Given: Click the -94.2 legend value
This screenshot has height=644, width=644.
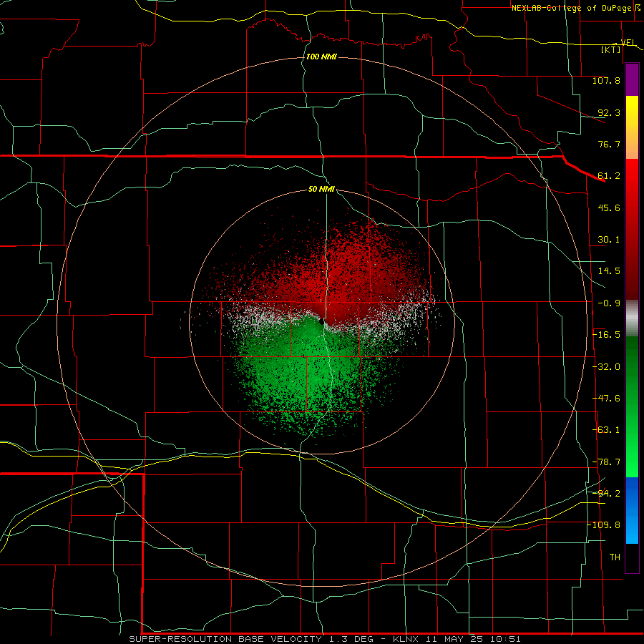Looking at the screenshot, I should pos(606,494).
